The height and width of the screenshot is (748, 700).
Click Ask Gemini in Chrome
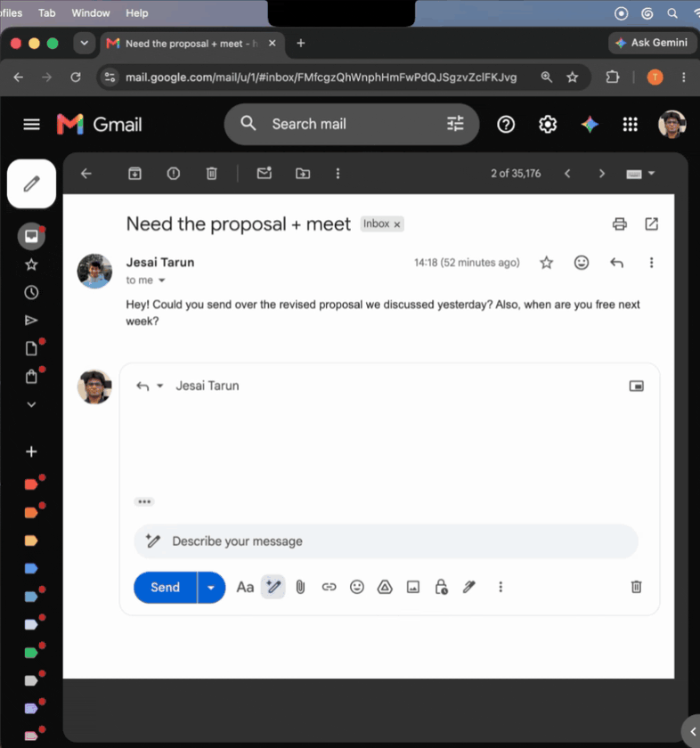pos(651,43)
